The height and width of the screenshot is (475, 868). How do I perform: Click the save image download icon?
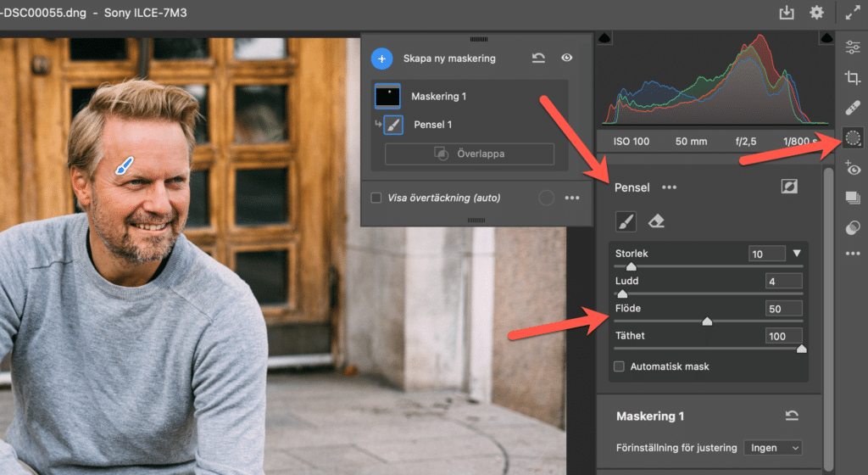(x=787, y=13)
